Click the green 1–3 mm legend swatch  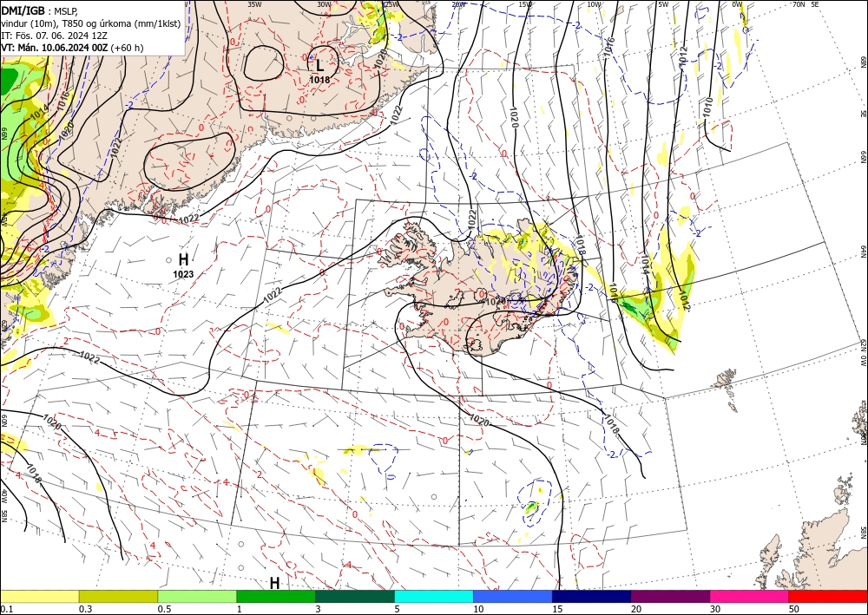[276, 596]
